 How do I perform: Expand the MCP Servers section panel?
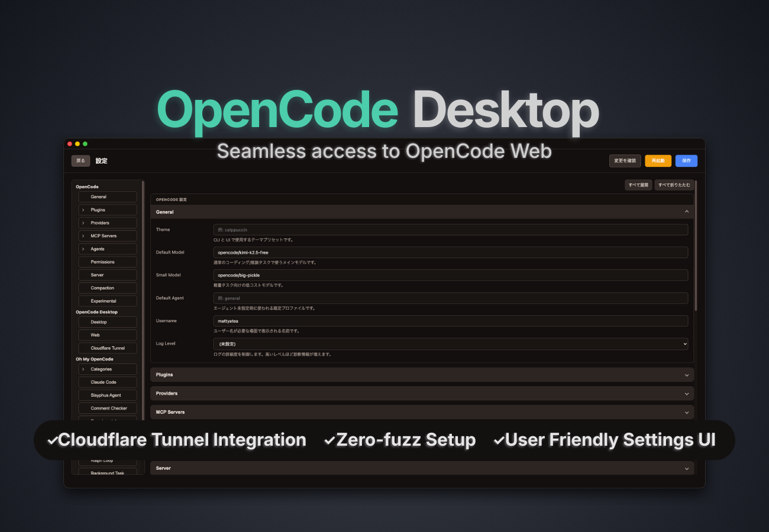pyautogui.click(x=422, y=412)
